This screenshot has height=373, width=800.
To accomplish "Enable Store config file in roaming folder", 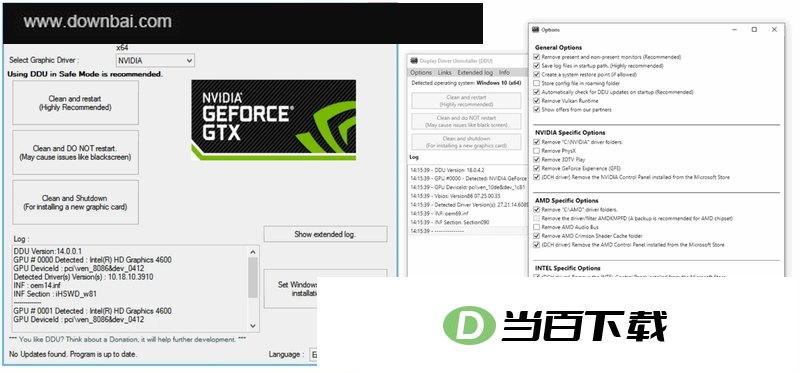I will [536, 83].
